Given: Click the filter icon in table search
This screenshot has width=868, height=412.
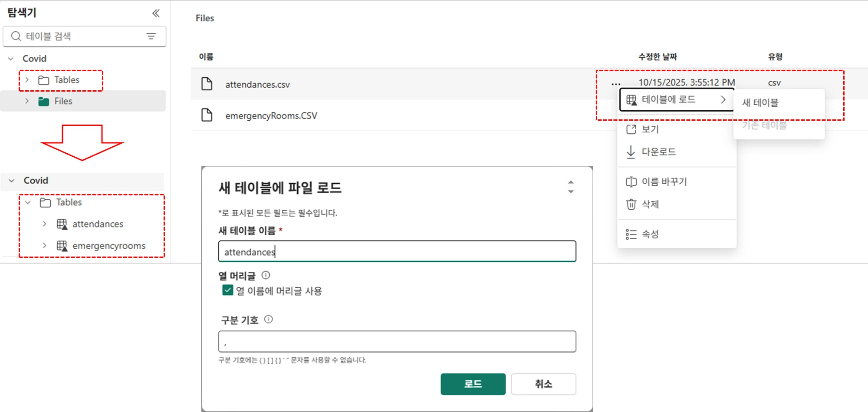Looking at the screenshot, I should click(151, 36).
